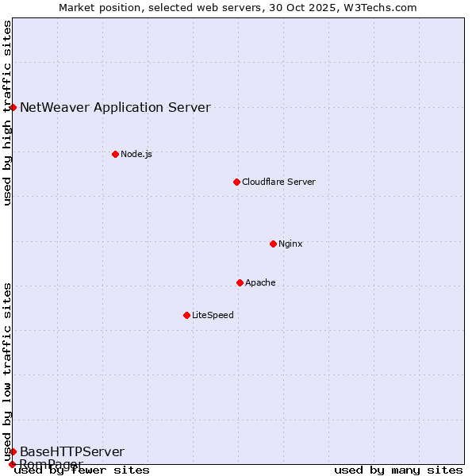
Task: Click the NetWeaver Application Server text label
Action: pyautogui.click(x=115, y=108)
